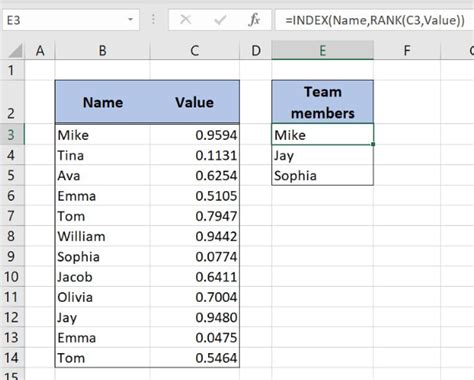Select the cell containing Ava
The width and height of the screenshot is (474, 380).
(x=103, y=175)
